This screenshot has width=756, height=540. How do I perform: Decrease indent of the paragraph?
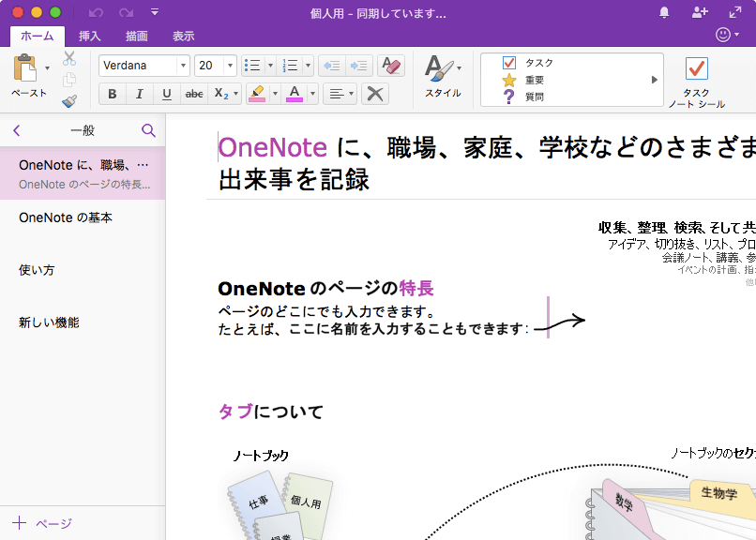[332, 66]
